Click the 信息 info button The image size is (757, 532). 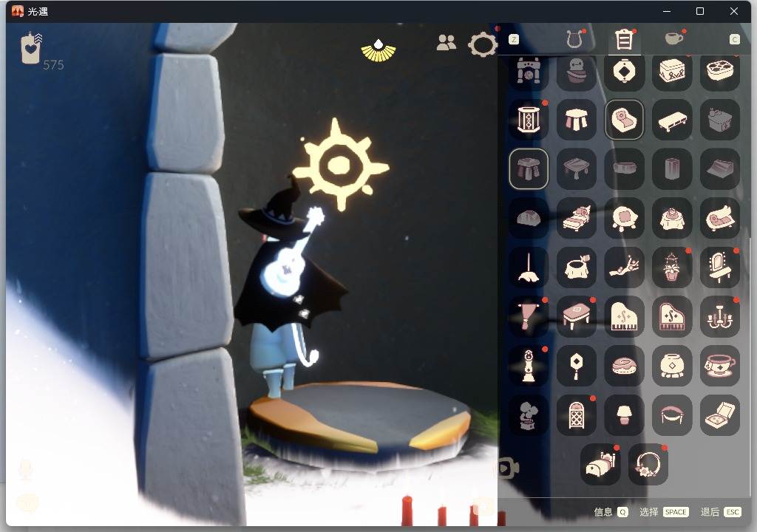click(x=611, y=512)
